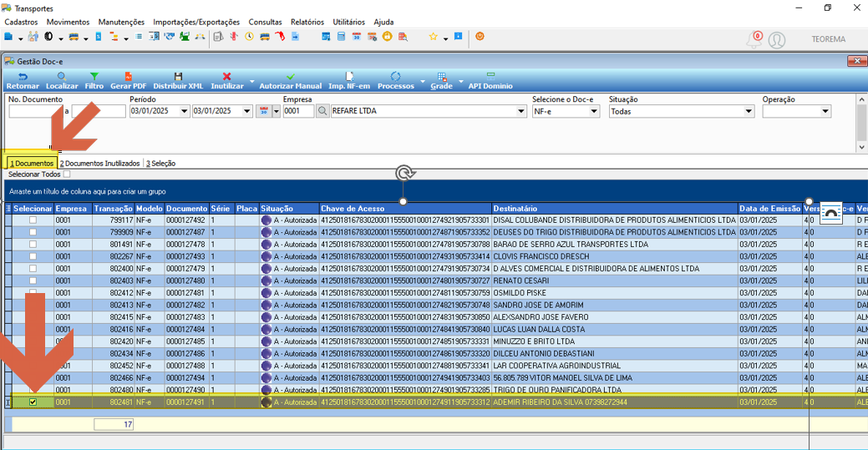Click the Destinatário column header
Image resolution: width=868 pixels, height=450 pixels.
(615, 209)
